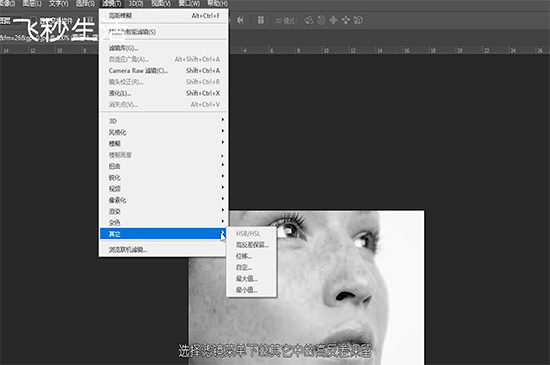Open the 视图(V) menu in menu bar
Image resolution: width=550 pixels, height=365 pixels.
pyautogui.click(x=161, y=4)
